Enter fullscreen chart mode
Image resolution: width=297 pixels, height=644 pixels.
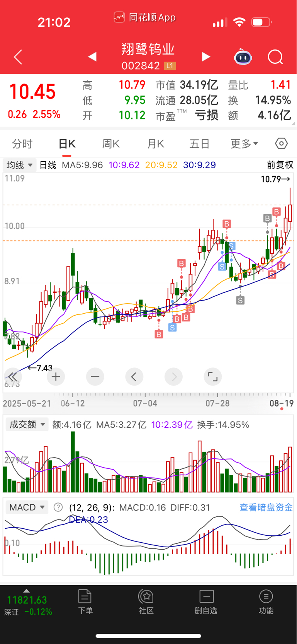(x=213, y=377)
